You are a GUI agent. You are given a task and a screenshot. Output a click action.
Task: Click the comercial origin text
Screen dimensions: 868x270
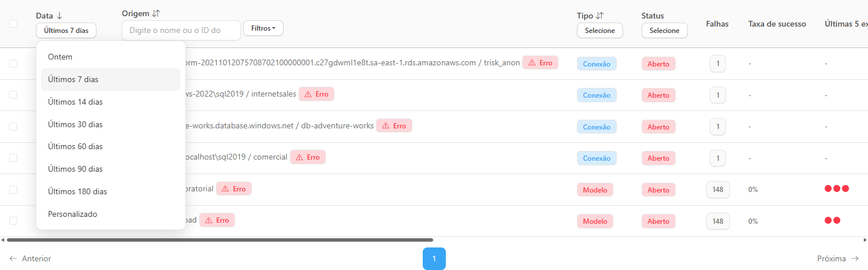(x=236, y=157)
